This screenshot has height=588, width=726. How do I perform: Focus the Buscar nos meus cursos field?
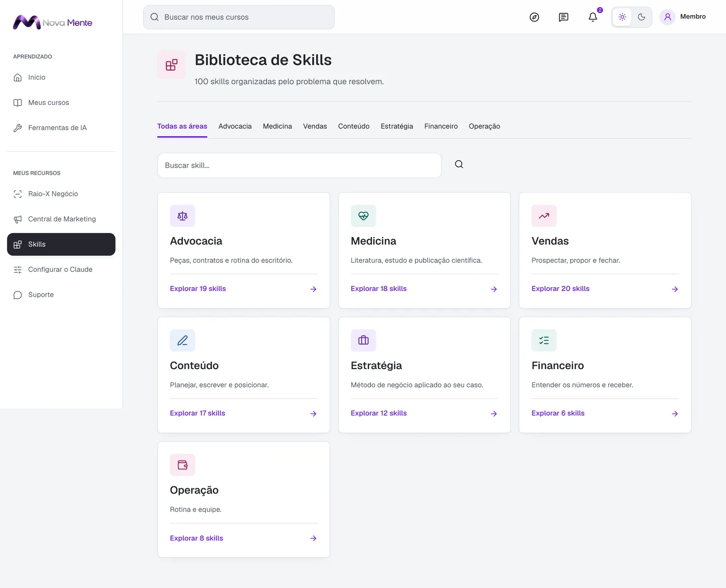tap(239, 17)
